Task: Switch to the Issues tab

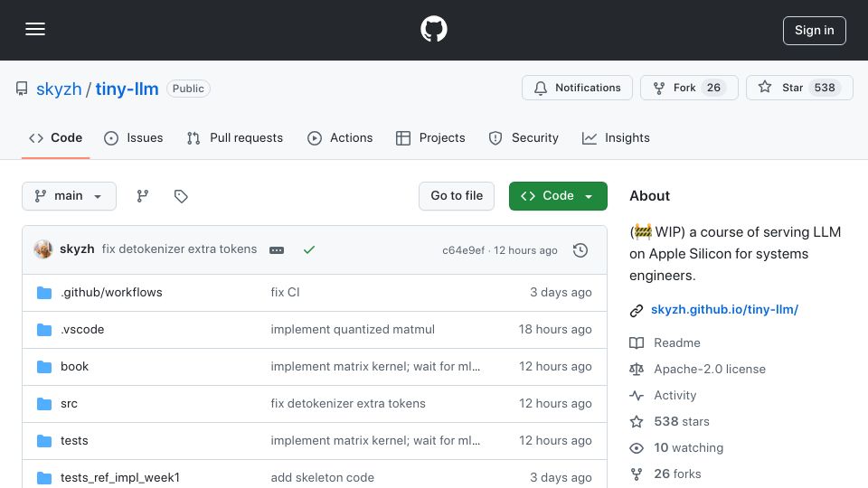Action: pyautogui.click(x=134, y=137)
